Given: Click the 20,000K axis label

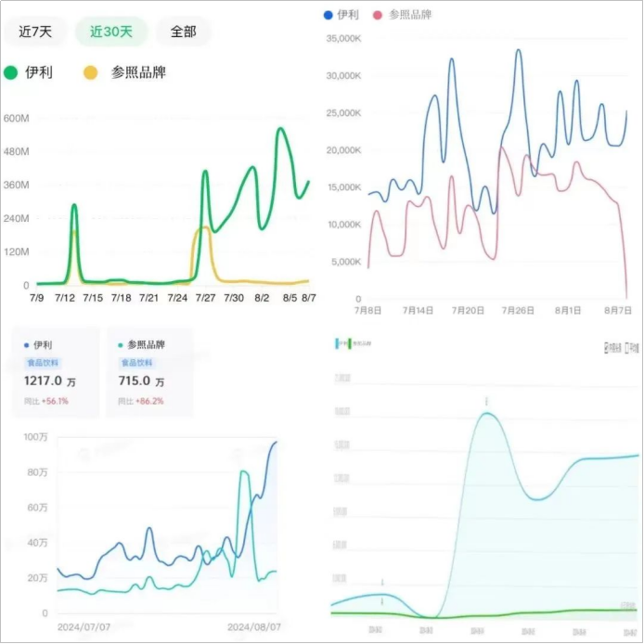Looking at the screenshot, I should (343, 150).
